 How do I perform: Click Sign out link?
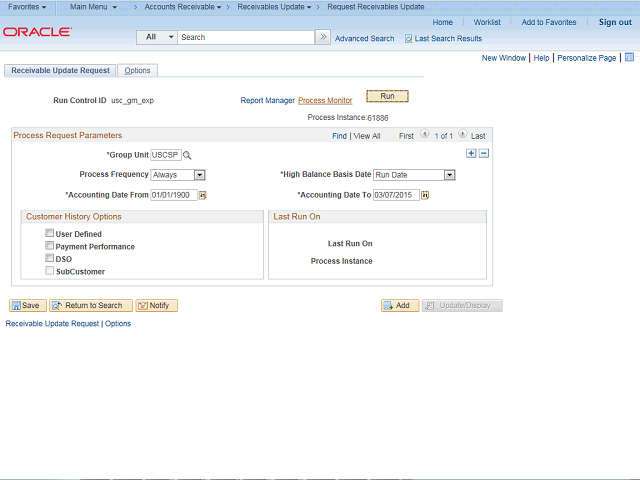click(x=615, y=22)
